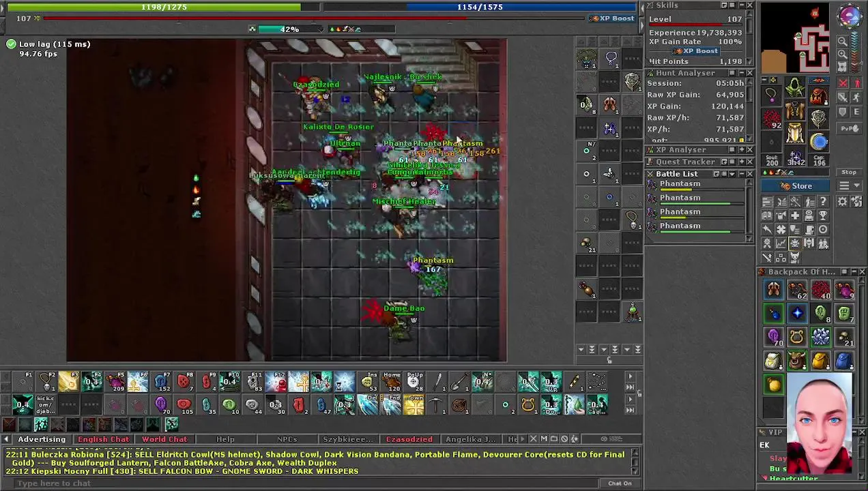Open the Battle List dropdown arrow

pyautogui.click(x=732, y=174)
